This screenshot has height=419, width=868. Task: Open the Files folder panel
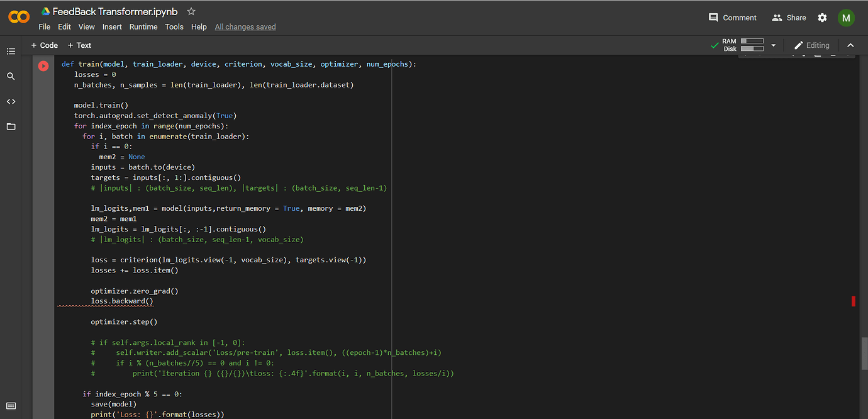pos(11,126)
